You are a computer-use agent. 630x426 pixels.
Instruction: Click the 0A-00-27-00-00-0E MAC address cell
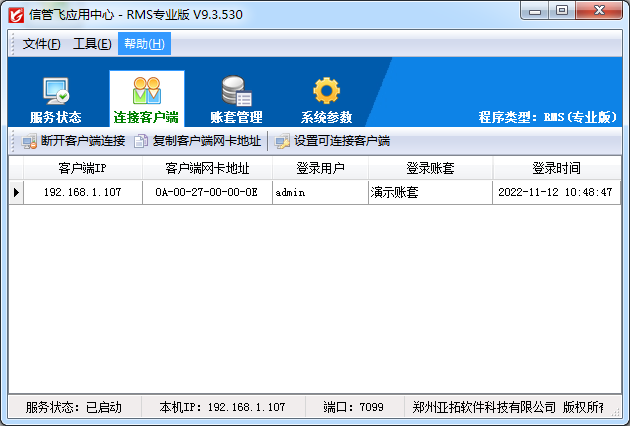tap(207, 192)
